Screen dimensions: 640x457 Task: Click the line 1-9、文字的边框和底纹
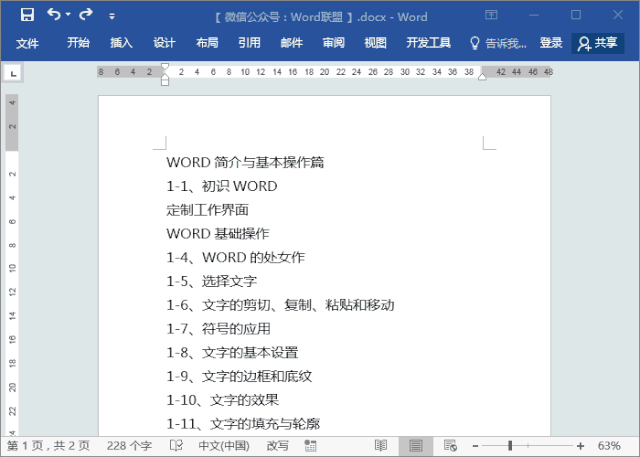point(239,376)
